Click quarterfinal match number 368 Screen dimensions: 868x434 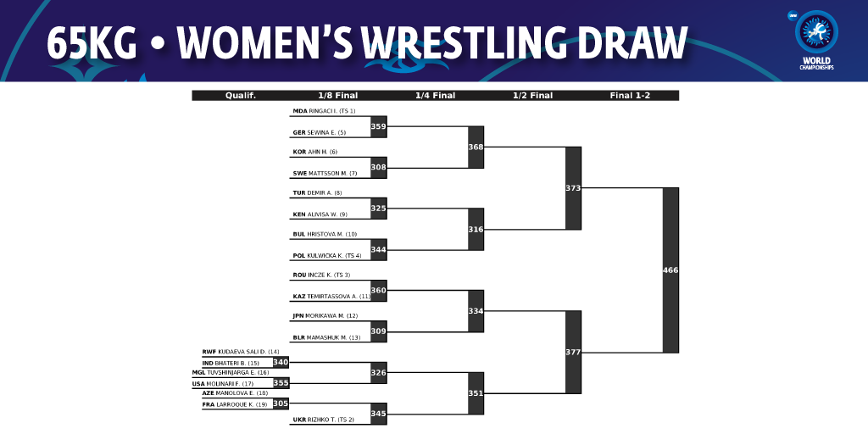(x=476, y=147)
